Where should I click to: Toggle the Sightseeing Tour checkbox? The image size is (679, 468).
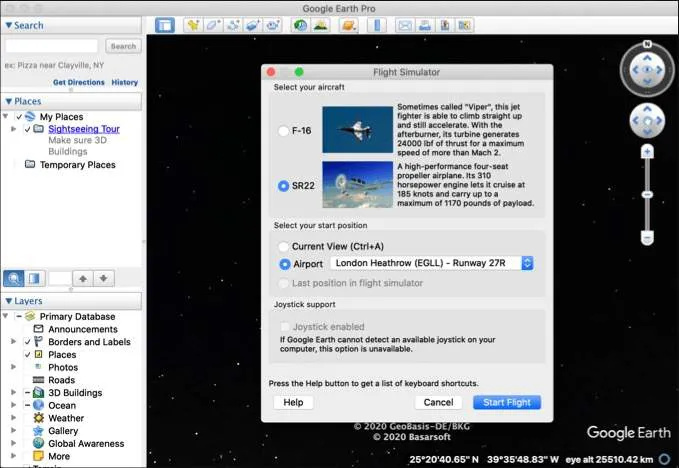(x=27, y=129)
